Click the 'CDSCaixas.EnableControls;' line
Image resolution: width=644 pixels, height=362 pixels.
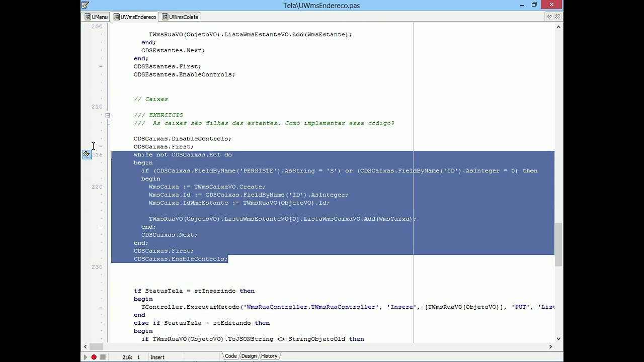[181, 259]
